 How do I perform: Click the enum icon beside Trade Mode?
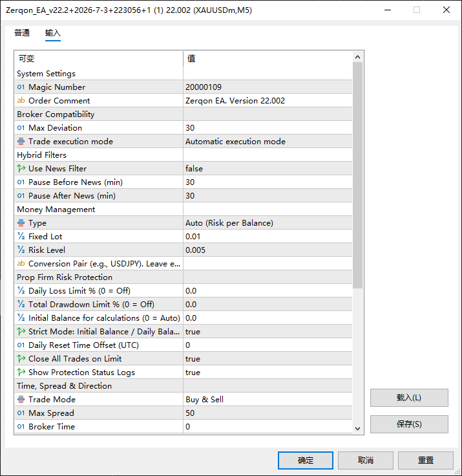pos(21,400)
